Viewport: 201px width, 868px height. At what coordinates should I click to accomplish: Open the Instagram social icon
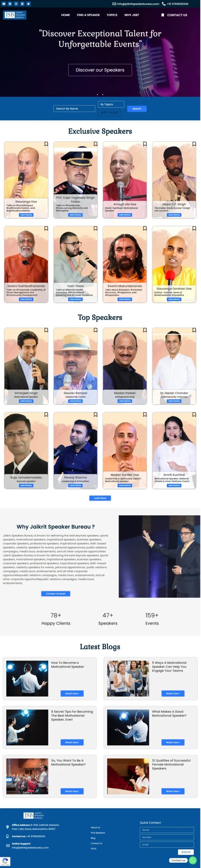click(x=16, y=4)
